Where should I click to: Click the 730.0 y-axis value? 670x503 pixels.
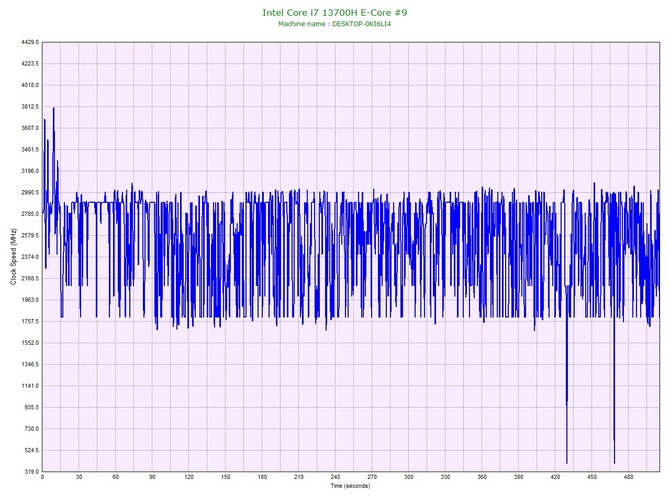[x=31, y=429]
